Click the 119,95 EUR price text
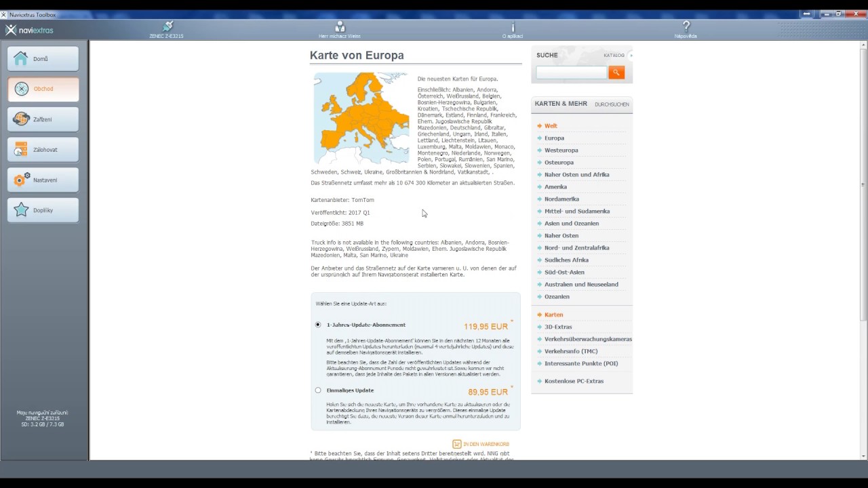 coord(486,327)
